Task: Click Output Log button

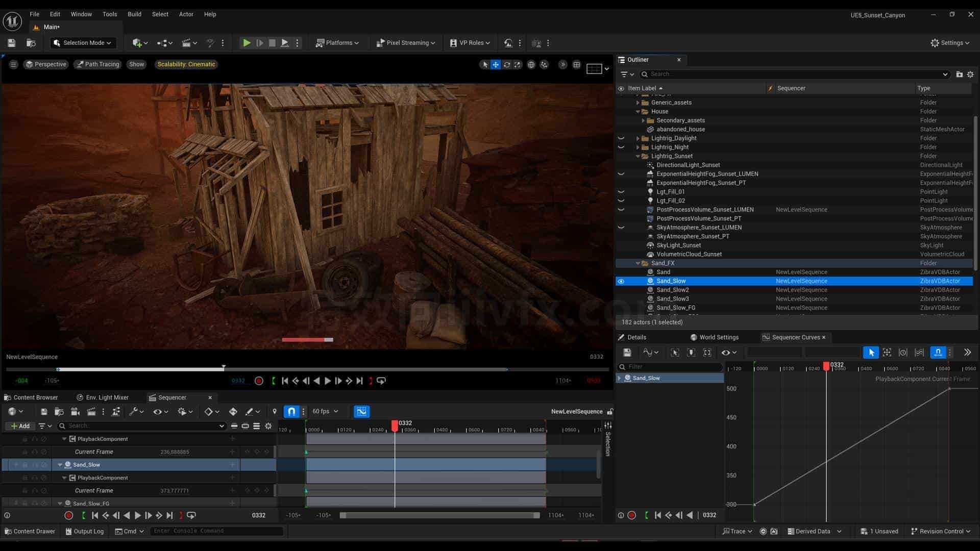Action: 85,531
